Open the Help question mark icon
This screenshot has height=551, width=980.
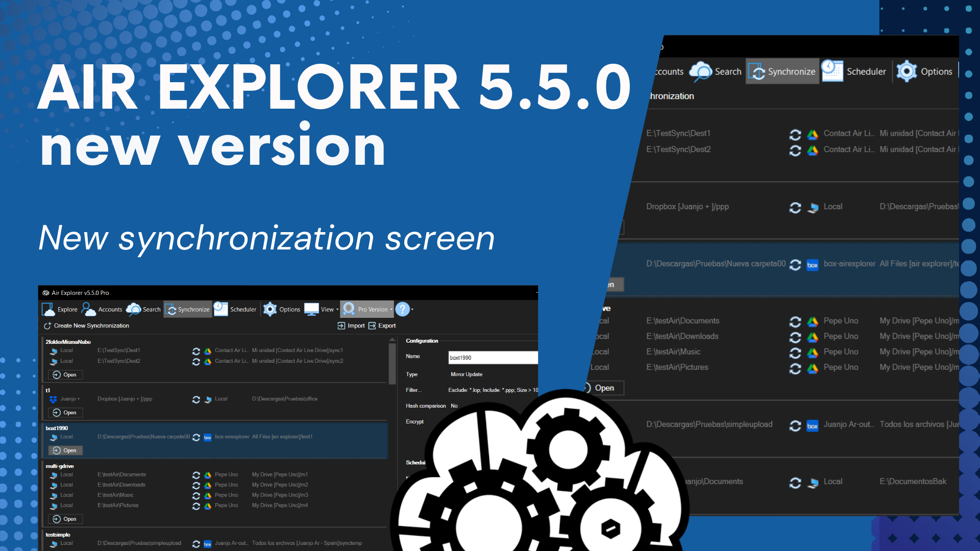[403, 309]
